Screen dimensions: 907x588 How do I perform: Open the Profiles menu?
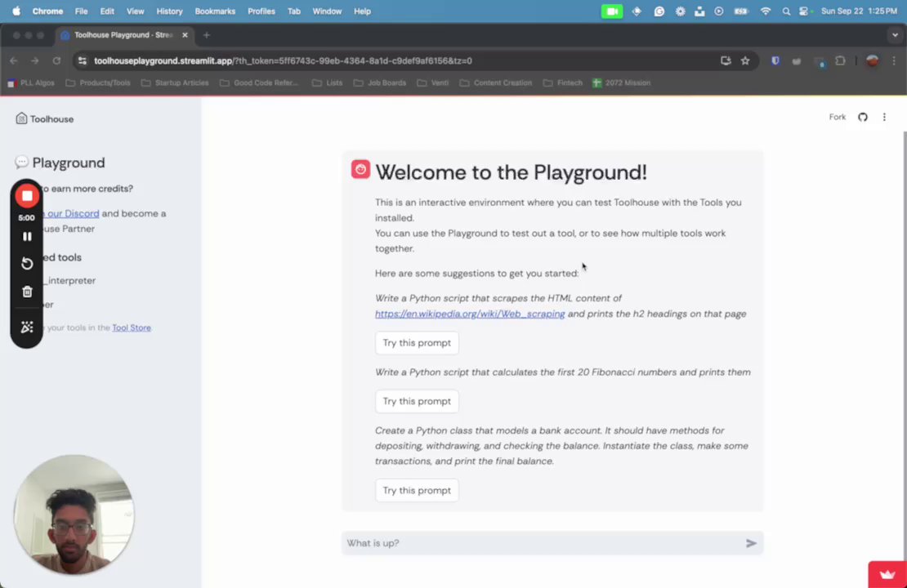tap(261, 11)
